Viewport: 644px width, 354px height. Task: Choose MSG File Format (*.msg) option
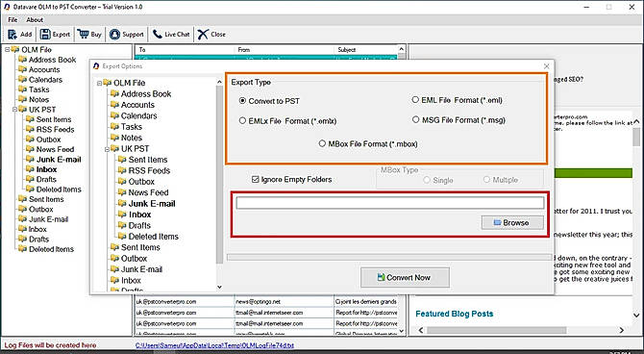415,119
